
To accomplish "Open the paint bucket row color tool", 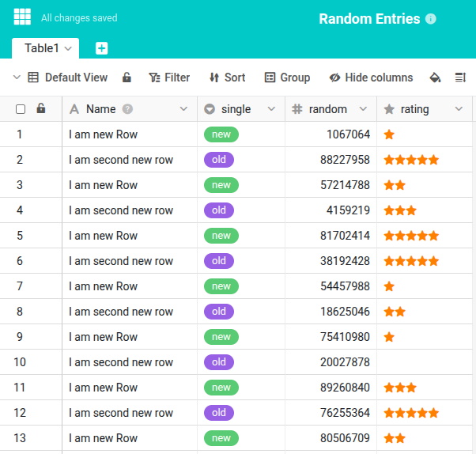I will [x=434, y=78].
